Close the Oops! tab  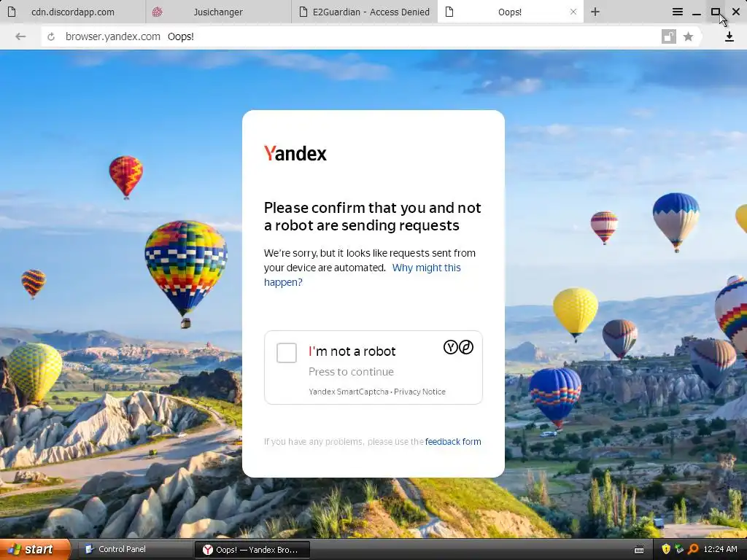pos(573,12)
